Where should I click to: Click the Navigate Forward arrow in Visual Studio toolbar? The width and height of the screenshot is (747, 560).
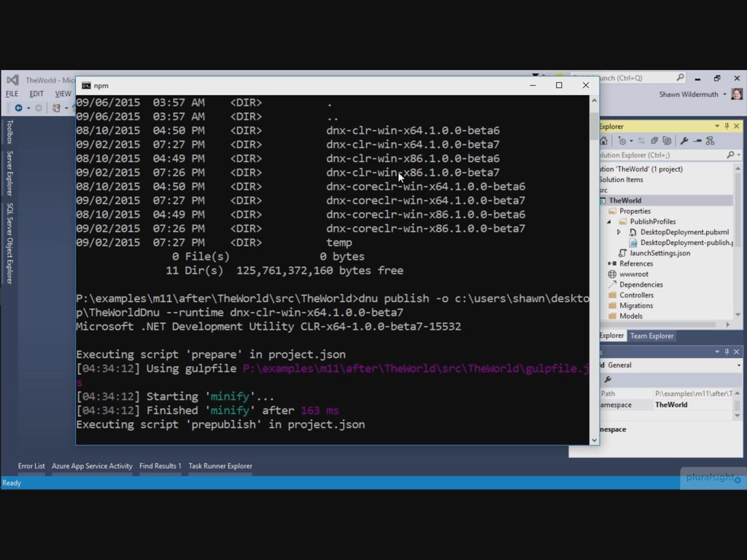[x=39, y=108]
